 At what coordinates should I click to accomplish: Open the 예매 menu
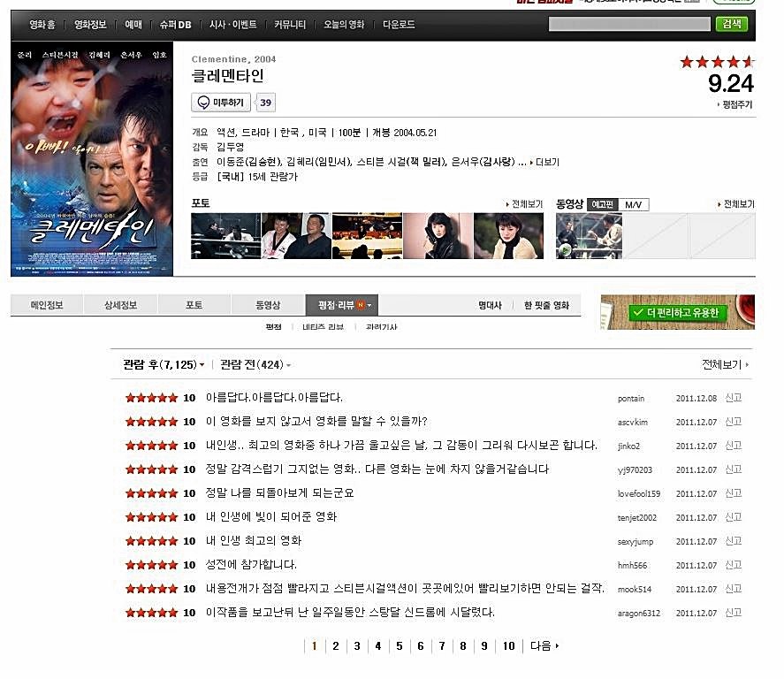(133, 25)
